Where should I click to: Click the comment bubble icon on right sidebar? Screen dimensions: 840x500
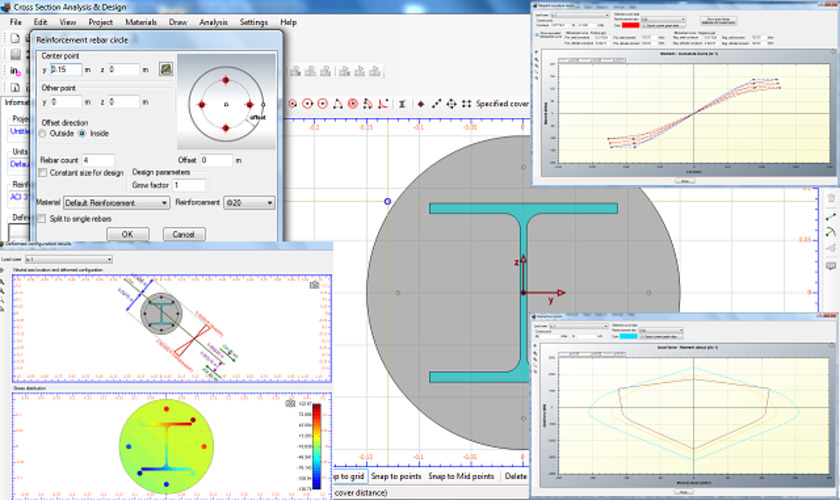pos(830,265)
